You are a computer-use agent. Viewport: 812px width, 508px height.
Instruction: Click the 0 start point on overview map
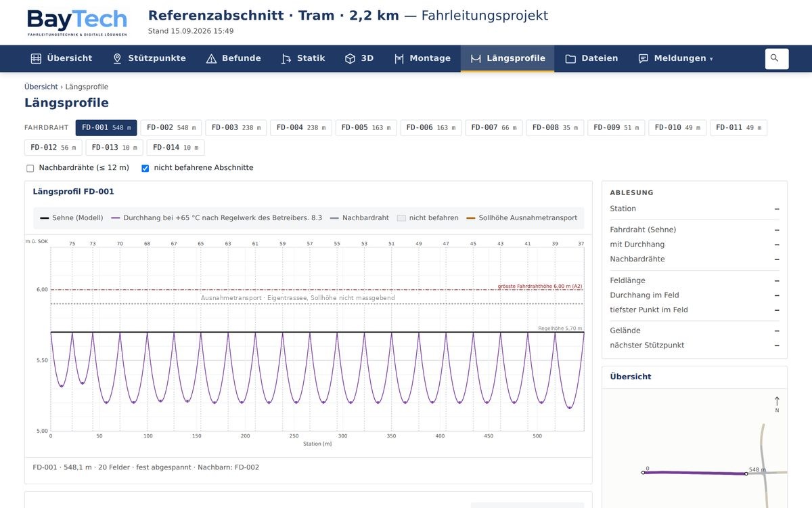[643, 472]
